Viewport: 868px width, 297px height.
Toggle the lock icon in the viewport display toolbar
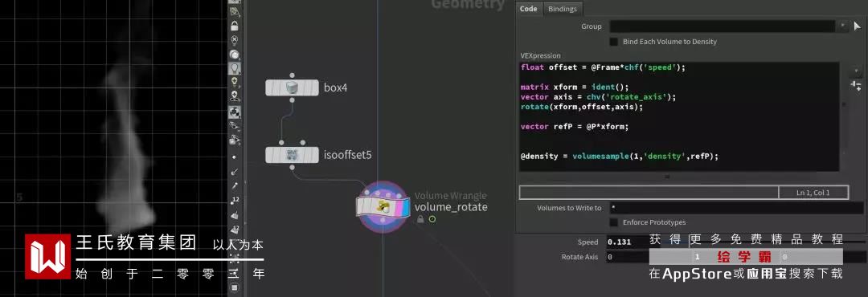[235, 26]
